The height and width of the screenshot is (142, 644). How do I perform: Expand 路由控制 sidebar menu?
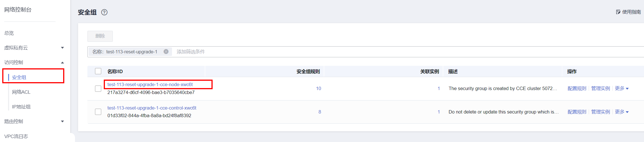(62, 121)
